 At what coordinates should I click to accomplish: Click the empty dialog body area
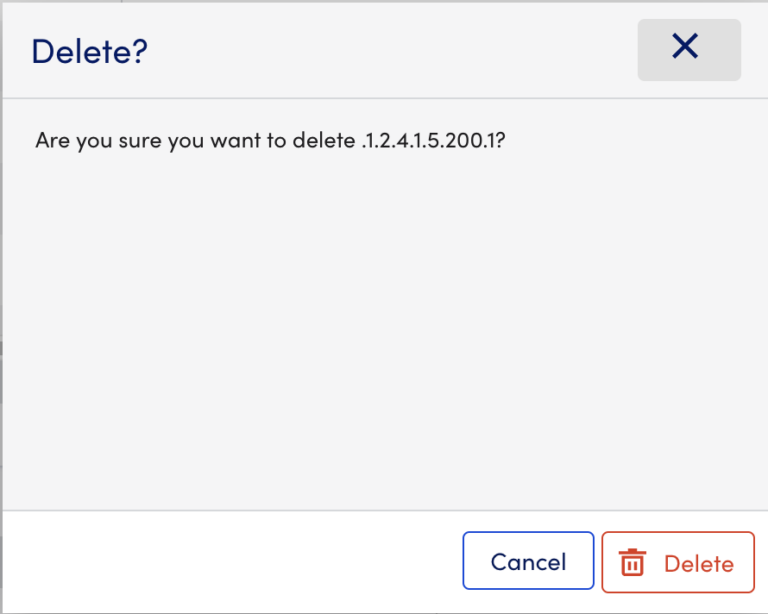[384, 320]
